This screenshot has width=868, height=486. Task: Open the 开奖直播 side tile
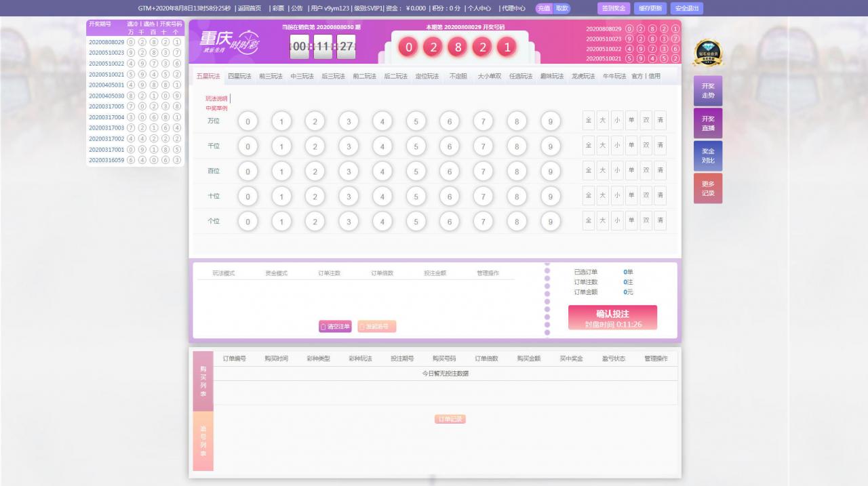707,123
